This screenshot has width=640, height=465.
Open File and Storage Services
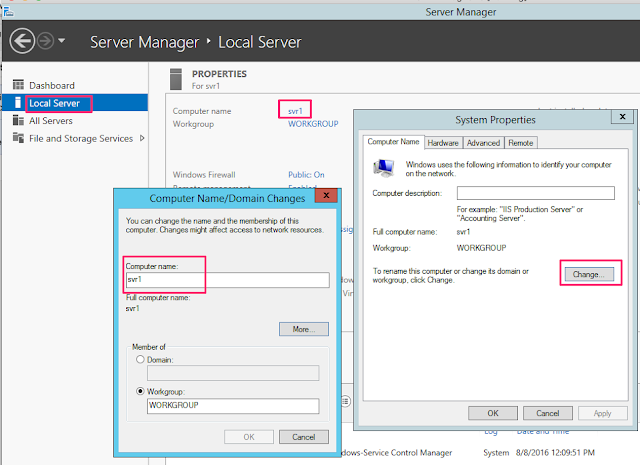(x=81, y=138)
